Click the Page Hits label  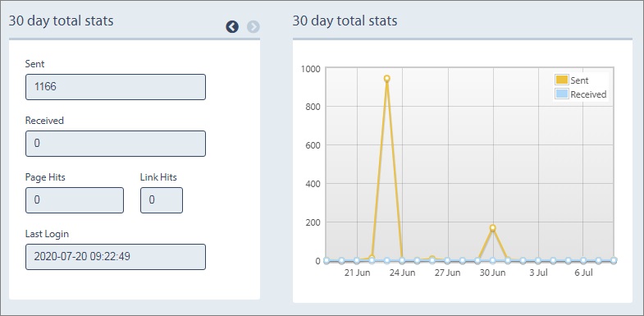click(45, 177)
